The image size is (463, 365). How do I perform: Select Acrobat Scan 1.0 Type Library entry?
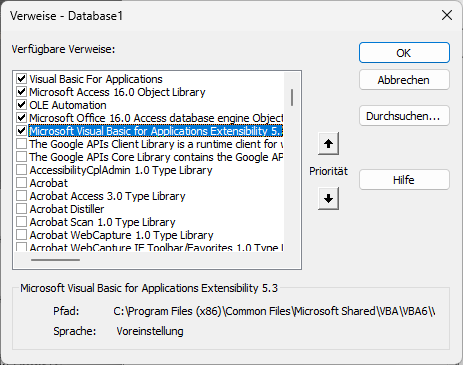pos(102,222)
